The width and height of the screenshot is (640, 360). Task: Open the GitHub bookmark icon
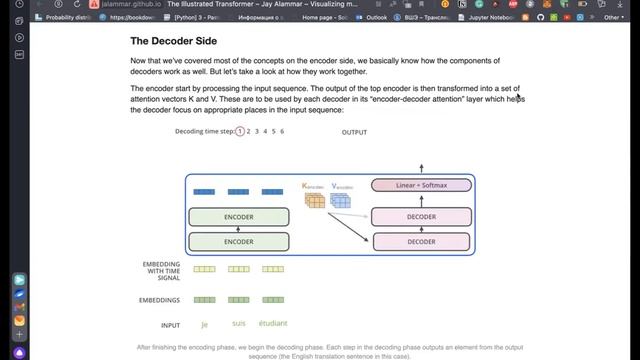541,18
